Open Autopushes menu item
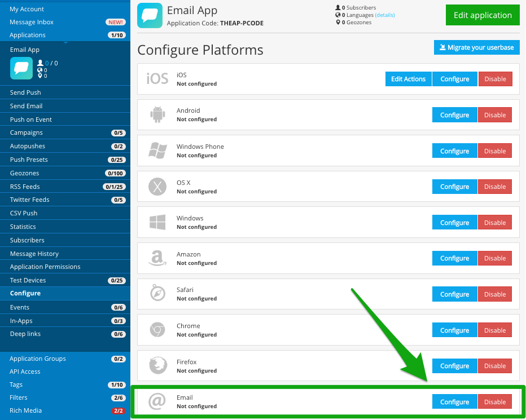This screenshot has width=526, height=420. (x=65, y=146)
